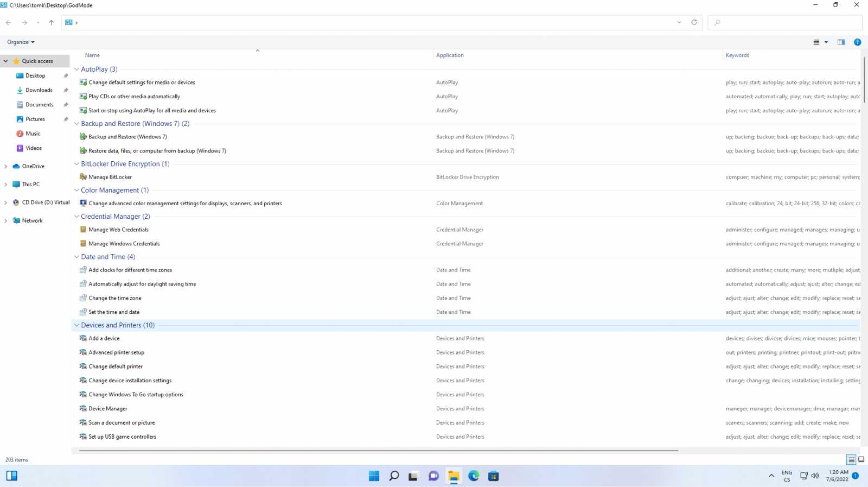Select Desktop in Quick access
Screen dimensions: 868x487
[35, 76]
